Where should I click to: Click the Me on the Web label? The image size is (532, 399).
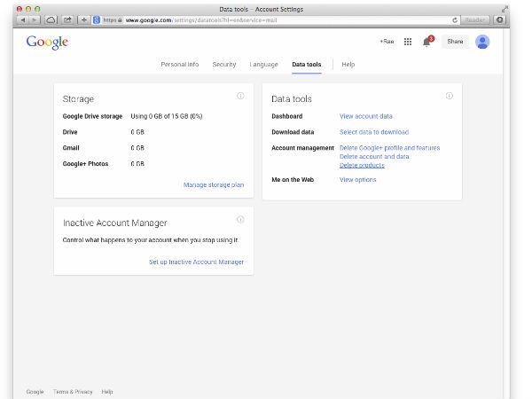point(293,179)
